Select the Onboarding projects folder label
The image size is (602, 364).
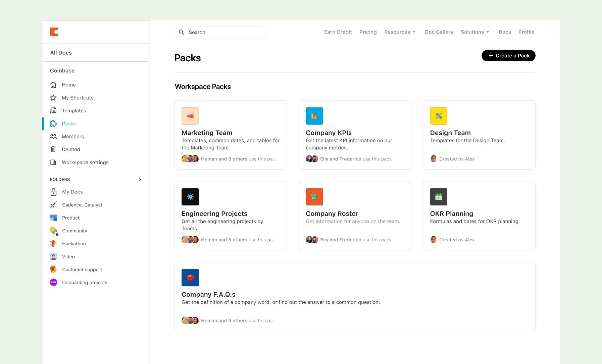85,283
